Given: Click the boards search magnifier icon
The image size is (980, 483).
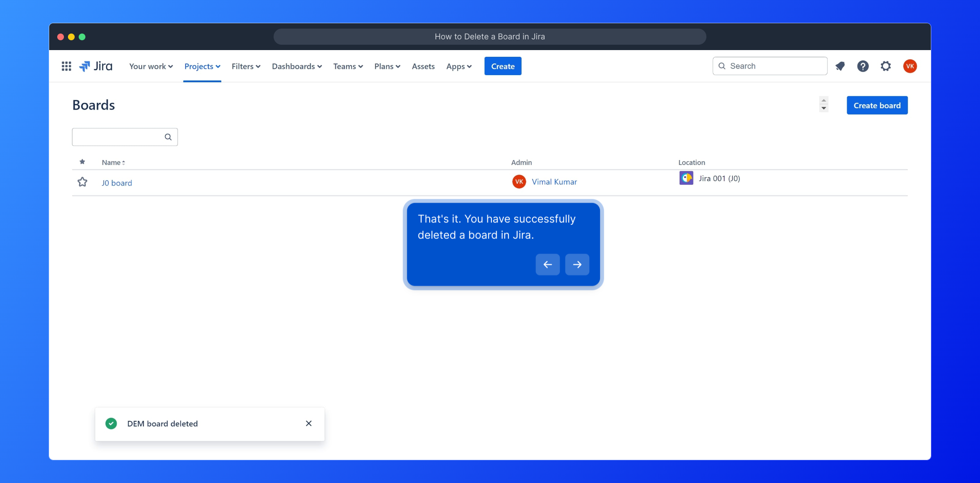Looking at the screenshot, I should [x=168, y=137].
